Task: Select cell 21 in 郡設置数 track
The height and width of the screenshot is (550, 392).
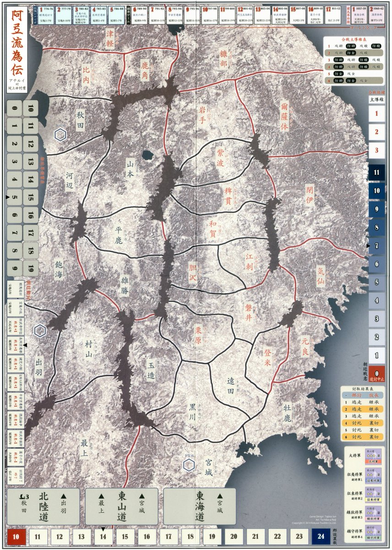Action: pos(255,536)
